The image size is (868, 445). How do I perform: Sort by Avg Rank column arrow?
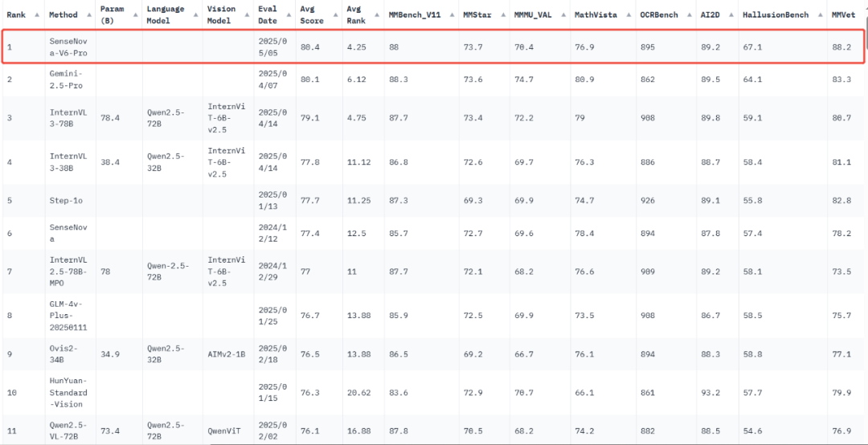click(379, 15)
